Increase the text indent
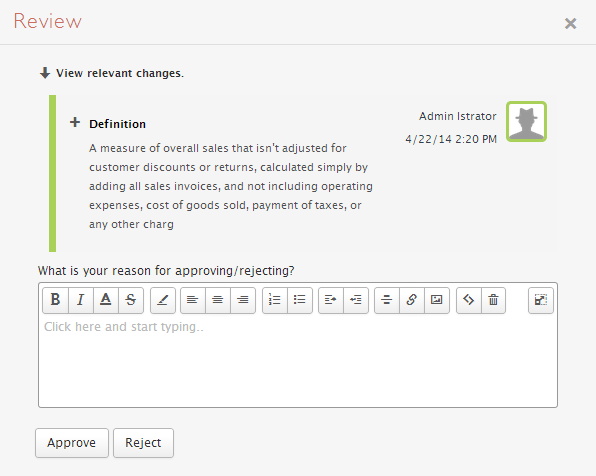The height and width of the screenshot is (476, 596). pyautogui.click(x=331, y=300)
